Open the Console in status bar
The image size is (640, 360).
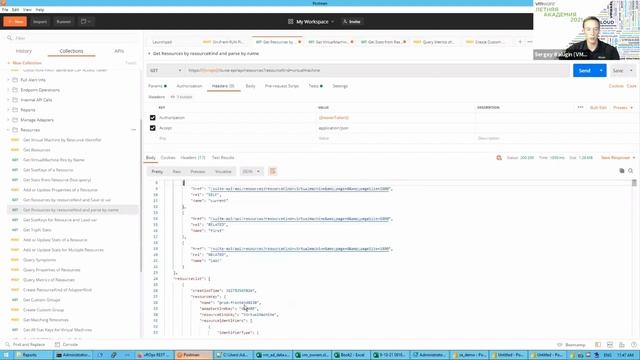(67, 345)
